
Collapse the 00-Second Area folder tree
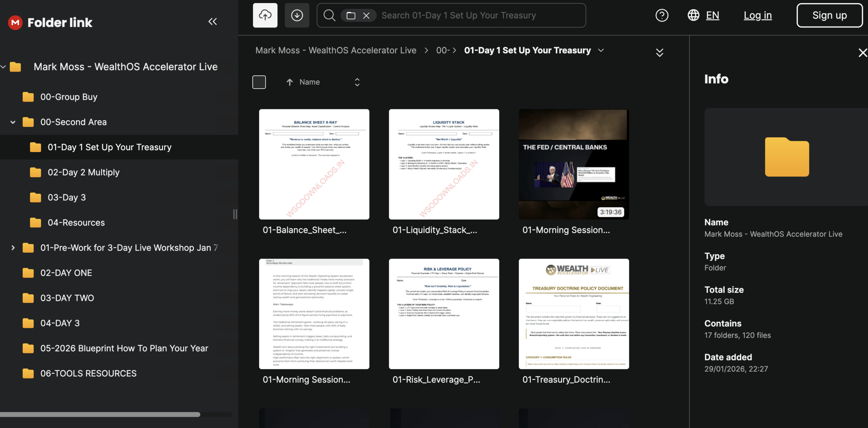(13, 122)
